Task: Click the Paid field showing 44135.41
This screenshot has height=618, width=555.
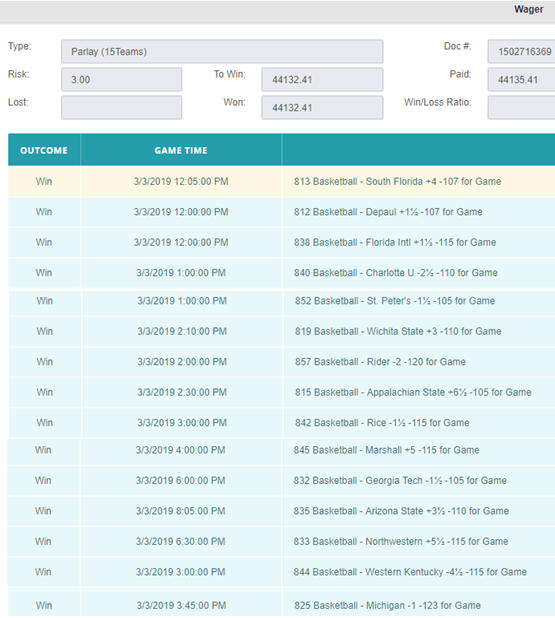Action: (521, 80)
